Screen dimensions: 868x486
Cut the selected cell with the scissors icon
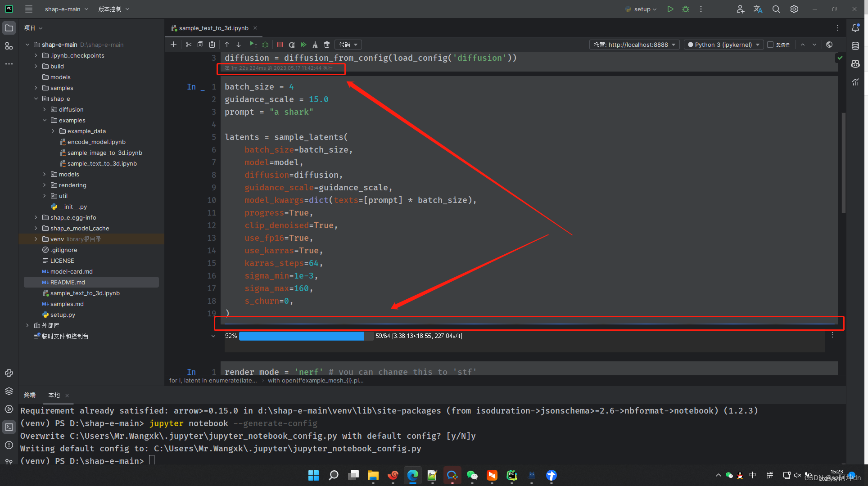click(x=188, y=45)
